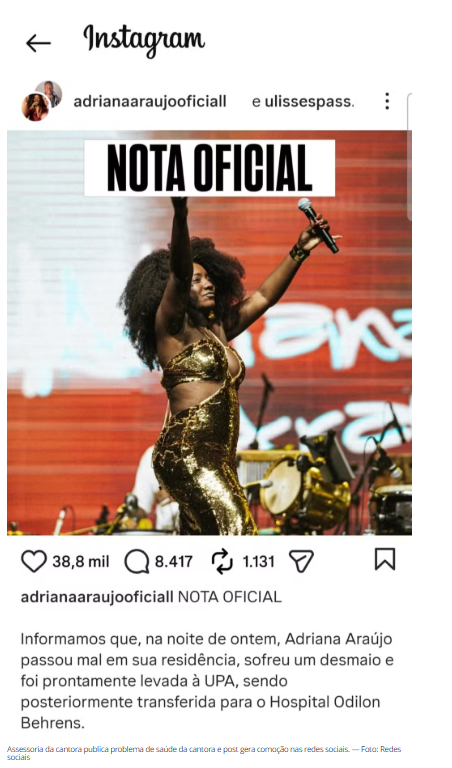Open the ulissespass collaborator profile link
This screenshot has width=452, height=768.
click(x=309, y=102)
